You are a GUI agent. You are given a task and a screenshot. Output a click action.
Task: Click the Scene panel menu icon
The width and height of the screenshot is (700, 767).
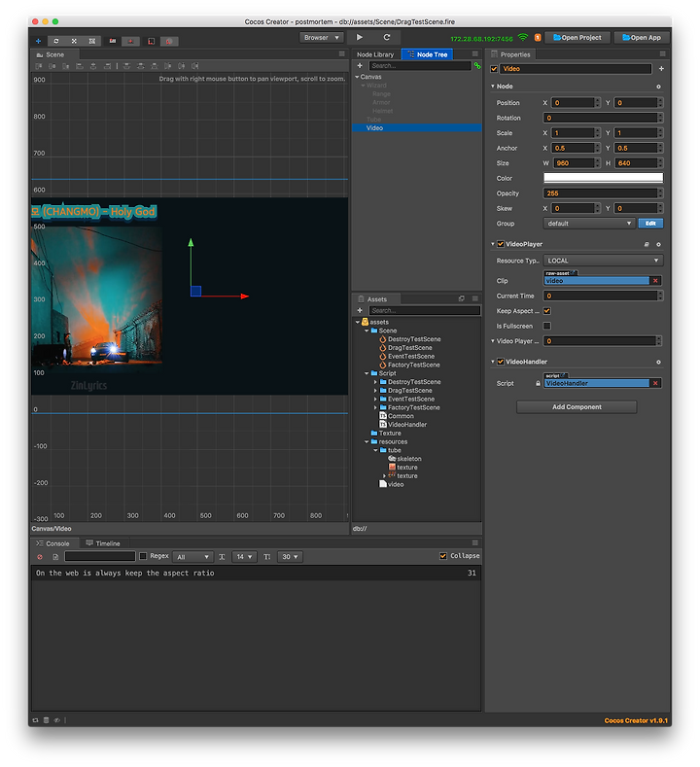coord(342,54)
